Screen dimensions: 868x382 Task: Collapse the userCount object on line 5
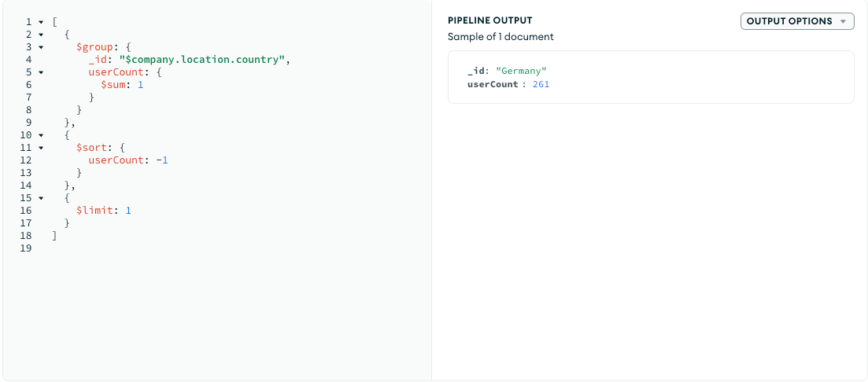point(41,72)
